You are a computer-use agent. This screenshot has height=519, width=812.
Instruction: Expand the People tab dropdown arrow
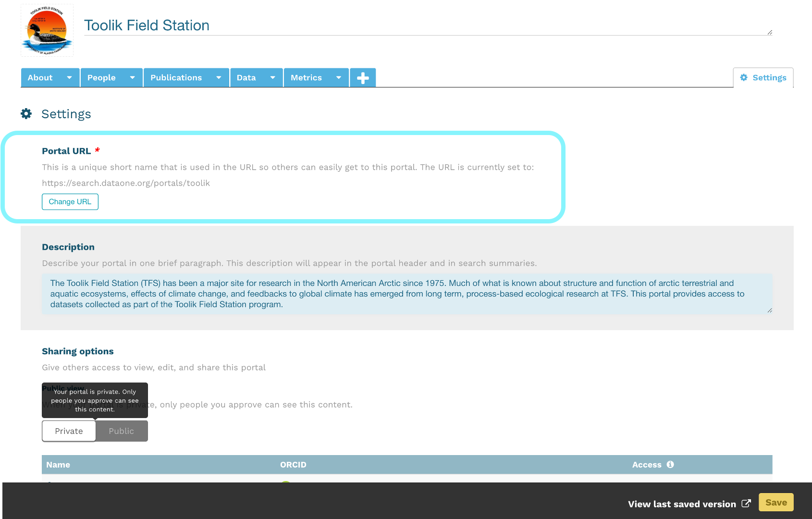[133, 77]
